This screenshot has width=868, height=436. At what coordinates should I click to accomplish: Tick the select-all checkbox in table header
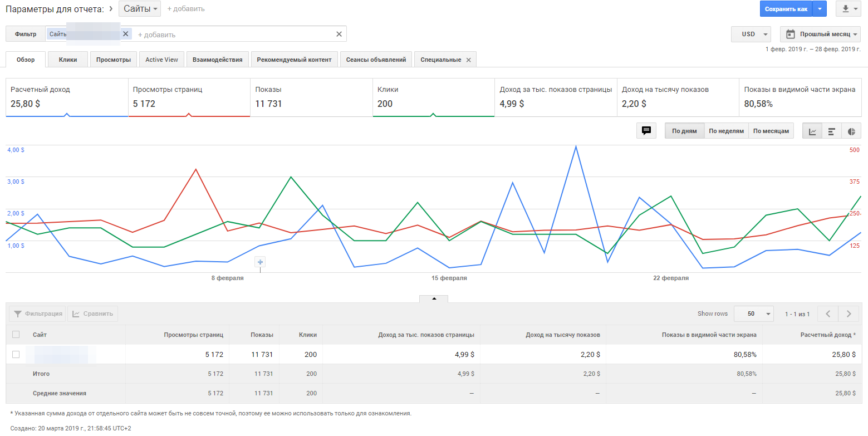click(x=16, y=335)
